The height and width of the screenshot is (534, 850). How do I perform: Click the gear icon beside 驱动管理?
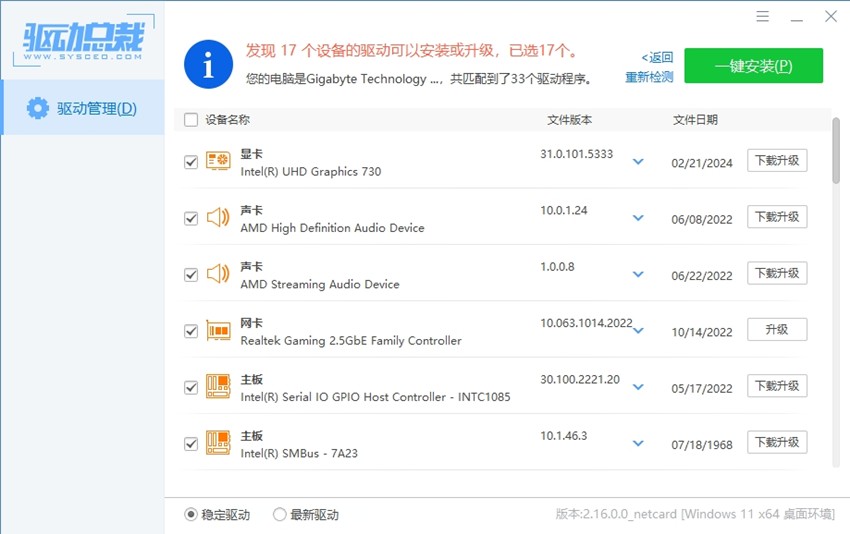point(37,108)
